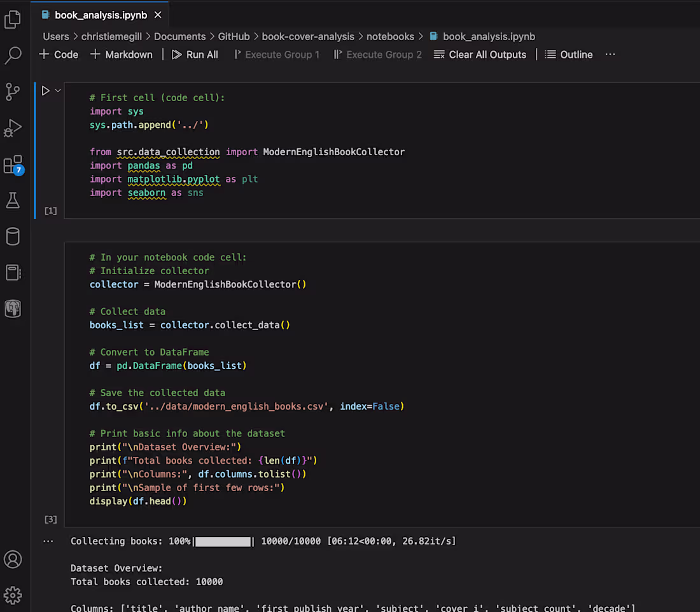Add a new Code cell
Viewport: 700px width, 612px height.
(59, 55)
